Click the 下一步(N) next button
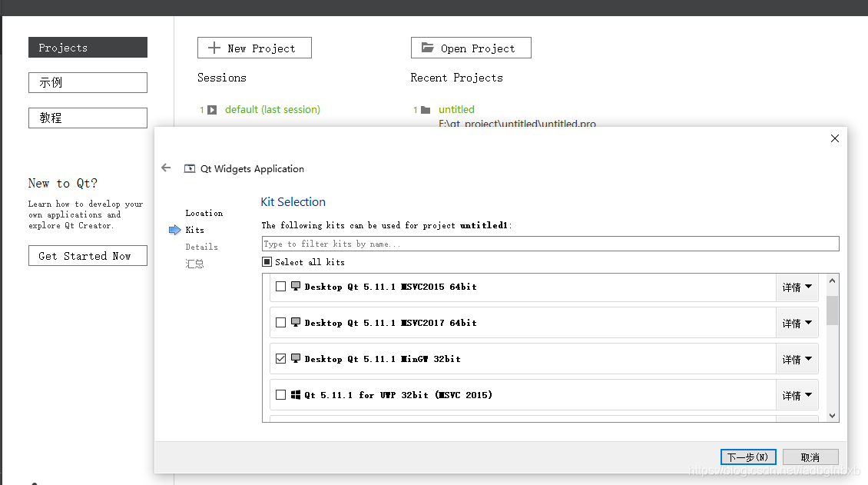The image size is (868, 485). click(748, 457)
